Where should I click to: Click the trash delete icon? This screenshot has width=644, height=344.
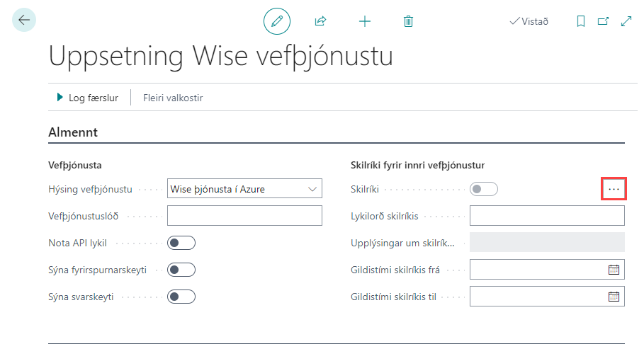tap(408, 21)
